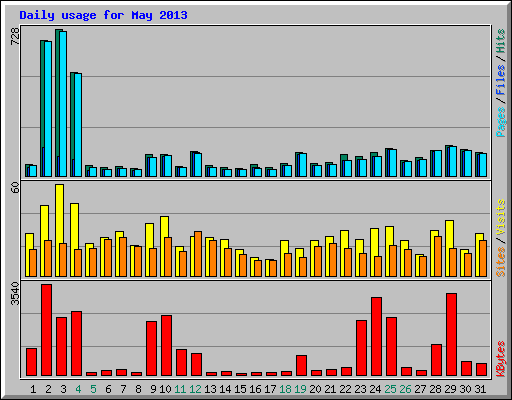Click the red KBytes bar for day 29
Screen dimensions: 512x400
tap(452, 335)
